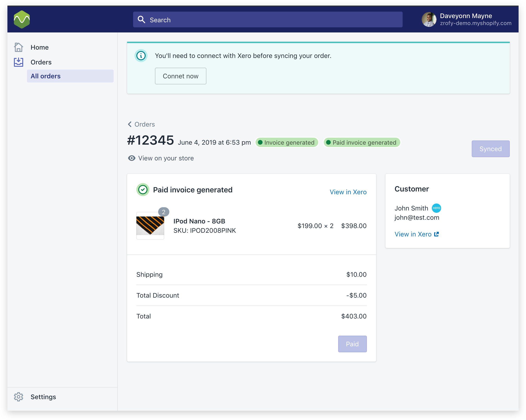
Task: Click the $199.00 × 2 unit price
Action: (x=315, y=226)
